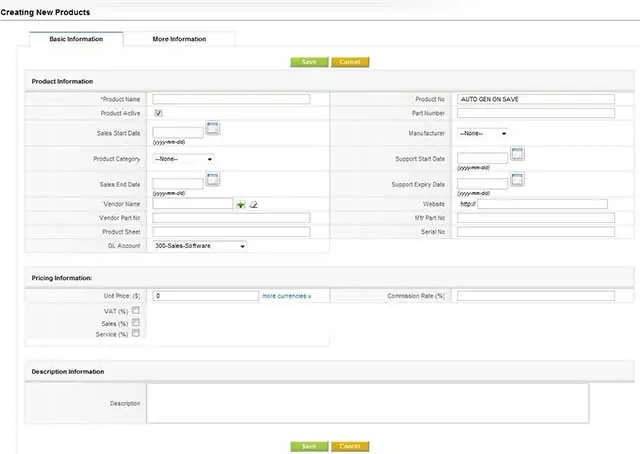
Task: Click the Support Start Date text box
Action: click(x=482, y=158)
